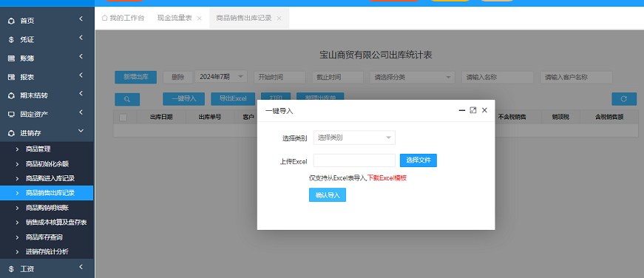Expand the 首页 chevron arrow
Image resolution: width=644 pixels, height=278 pixels.
[x=81, y=19]
